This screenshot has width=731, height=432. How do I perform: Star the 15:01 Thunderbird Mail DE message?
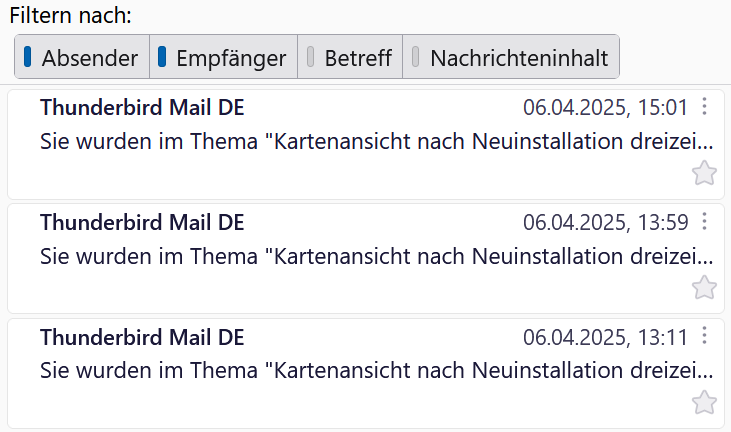point(704,173)
